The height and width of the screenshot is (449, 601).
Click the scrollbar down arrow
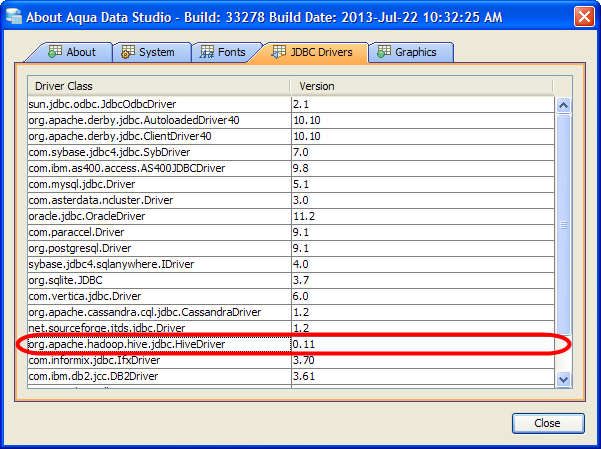click(563, 379)
